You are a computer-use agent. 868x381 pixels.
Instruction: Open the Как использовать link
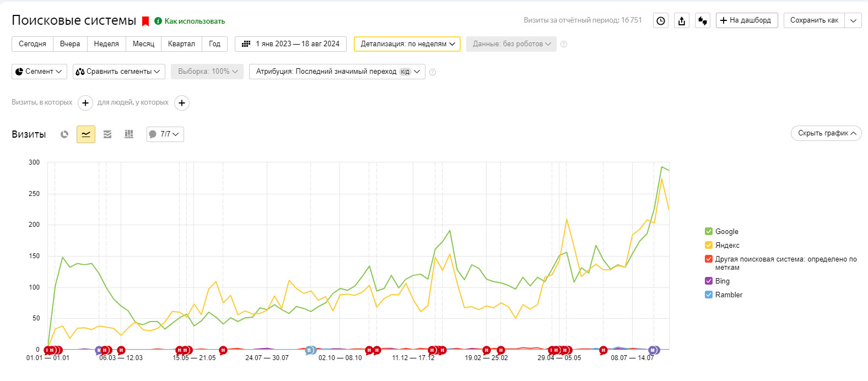pyautogui.click(x=194, y=21)
